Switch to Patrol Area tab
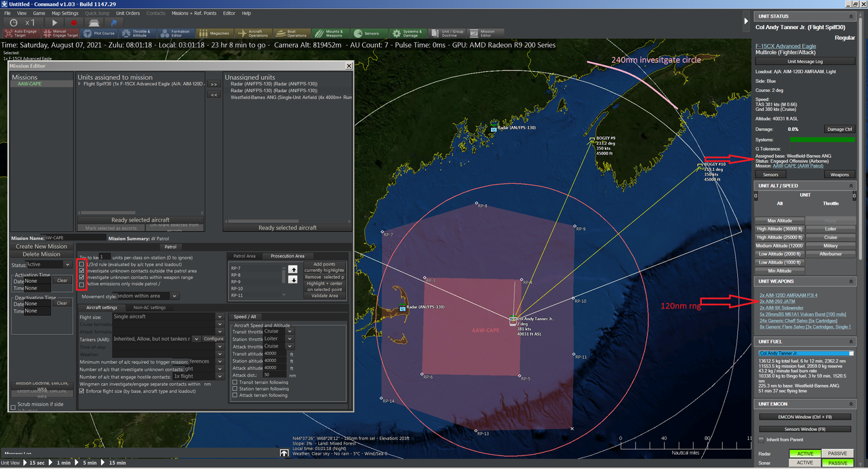Image resolution: width=868 pixels, height=469 pixels. (x=245, y=256)
